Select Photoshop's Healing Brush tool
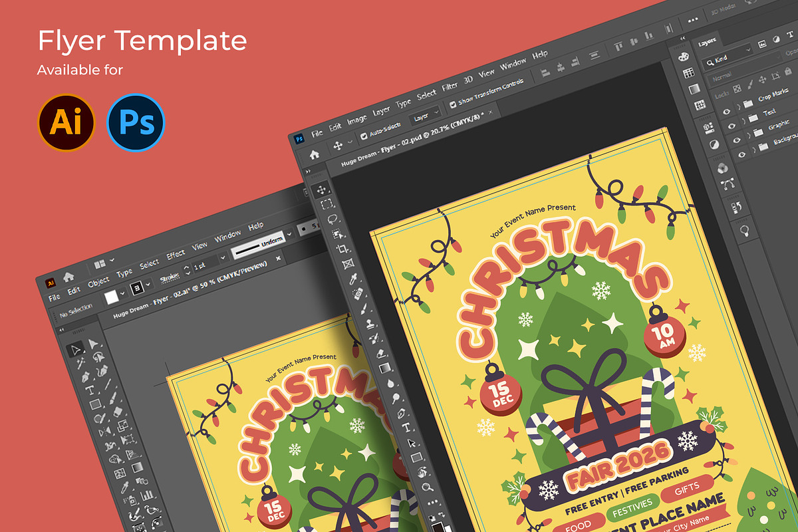This screenshot has height=532, width=798. (x=358, y=293)
